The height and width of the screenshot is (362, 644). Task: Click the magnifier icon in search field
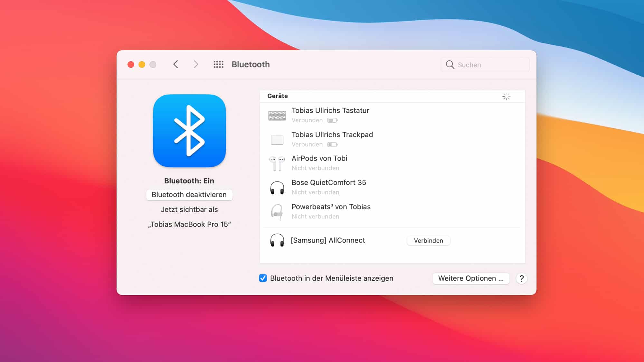(x=450, y=65)
